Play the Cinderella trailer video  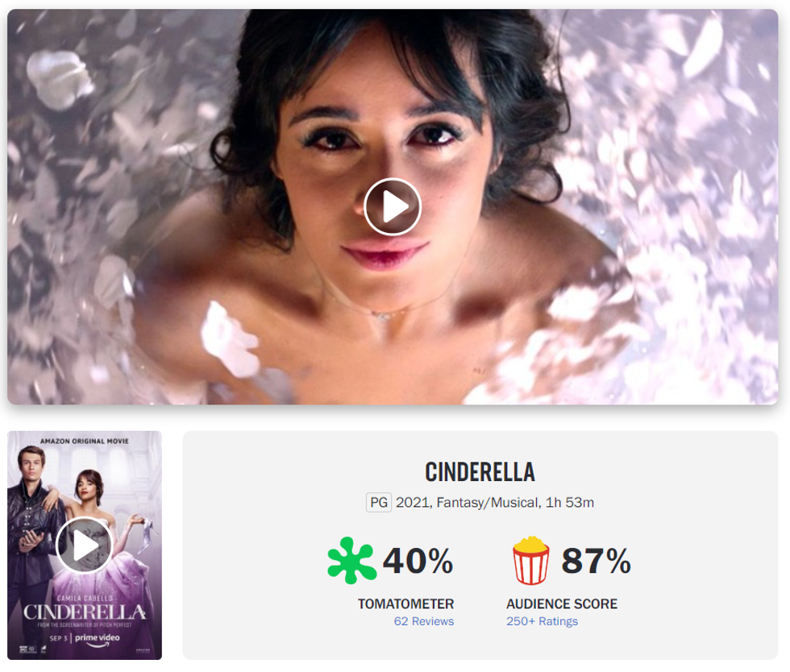pyautogui.click(x=393, y=206)
